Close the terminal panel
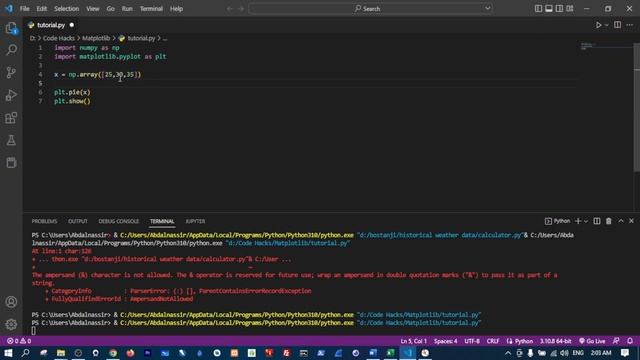The image size is (640, 360). [x=631, y=221]
